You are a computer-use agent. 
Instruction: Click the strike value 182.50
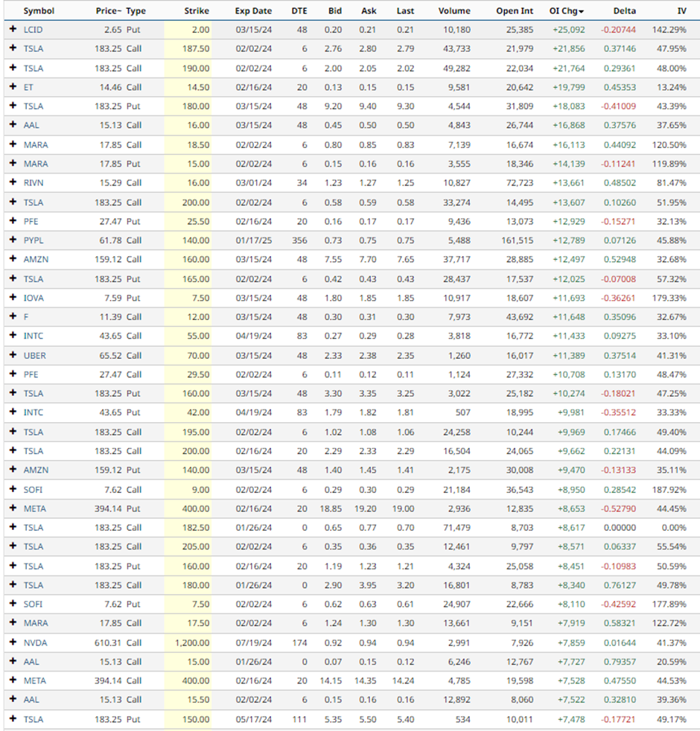(196, 527)
